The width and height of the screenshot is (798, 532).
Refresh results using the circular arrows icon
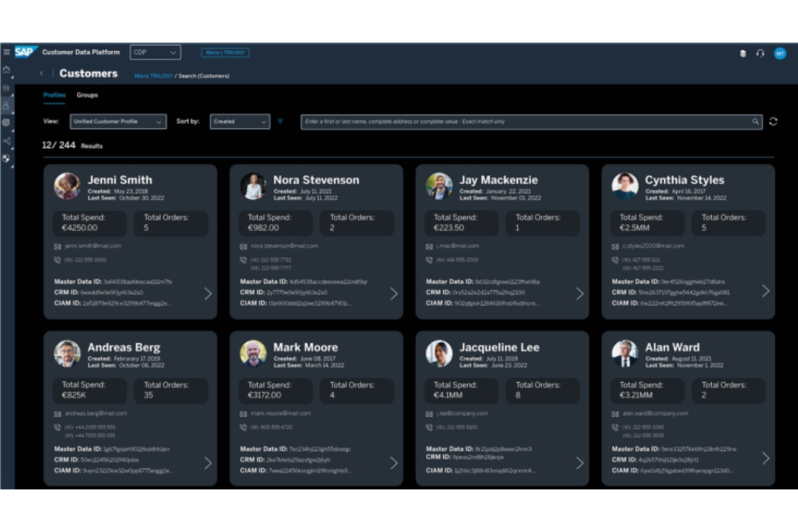tap(774, 121)
